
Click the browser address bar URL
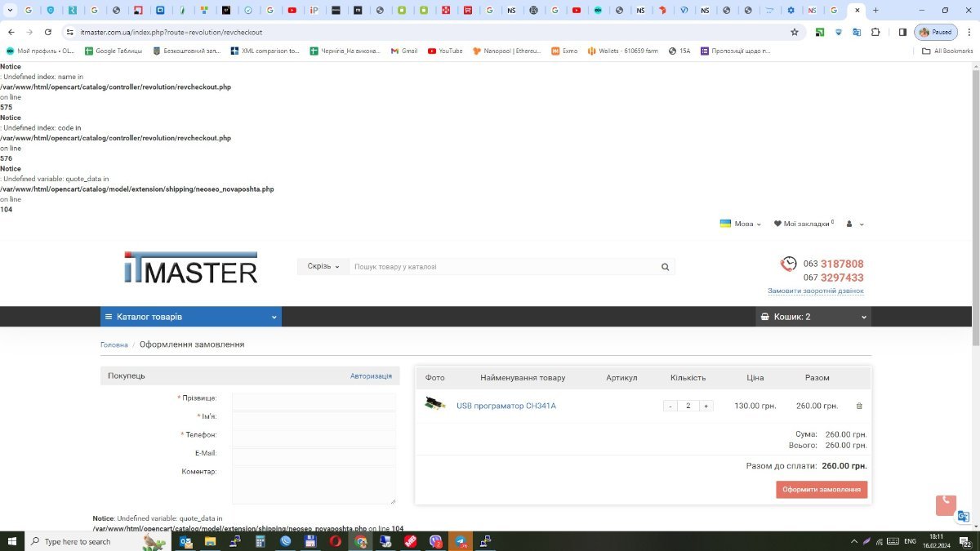point(171,32)
